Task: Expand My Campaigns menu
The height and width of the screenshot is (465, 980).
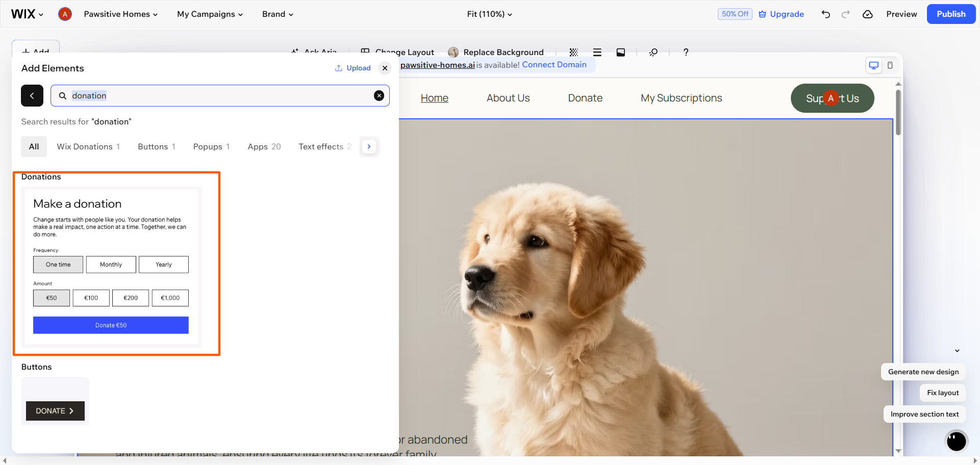Action: click(x=210, y=14)
